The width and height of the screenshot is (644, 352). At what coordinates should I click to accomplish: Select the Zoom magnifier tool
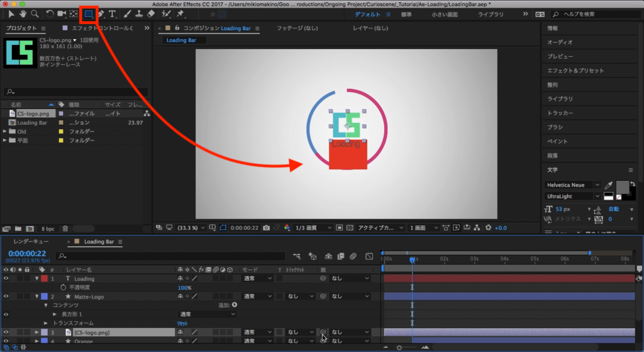[x=35, y=13]
